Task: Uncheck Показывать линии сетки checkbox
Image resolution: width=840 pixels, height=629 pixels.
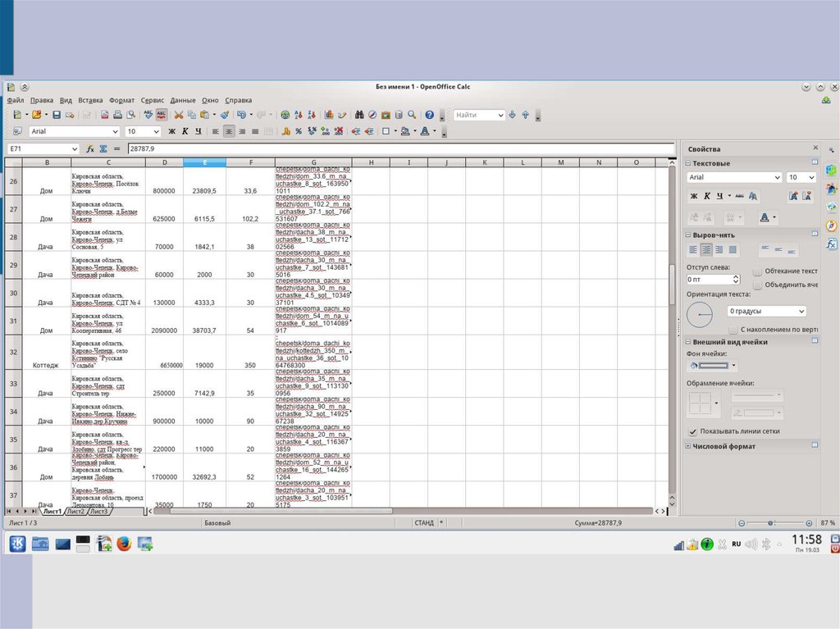Action: [x=693, y=431]
